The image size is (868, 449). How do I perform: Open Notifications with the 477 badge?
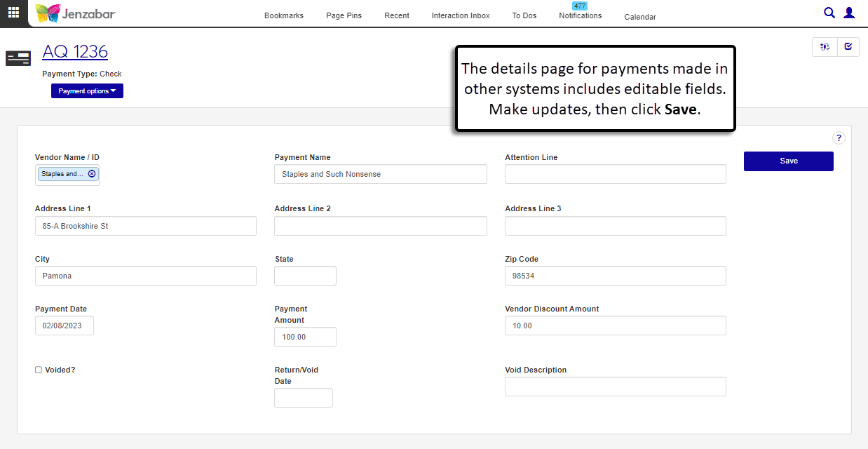[x=580, y=15]
